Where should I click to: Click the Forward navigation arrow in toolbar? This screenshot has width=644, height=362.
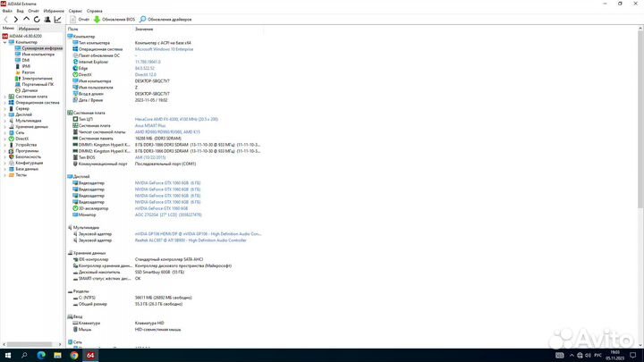pos(15,19)
